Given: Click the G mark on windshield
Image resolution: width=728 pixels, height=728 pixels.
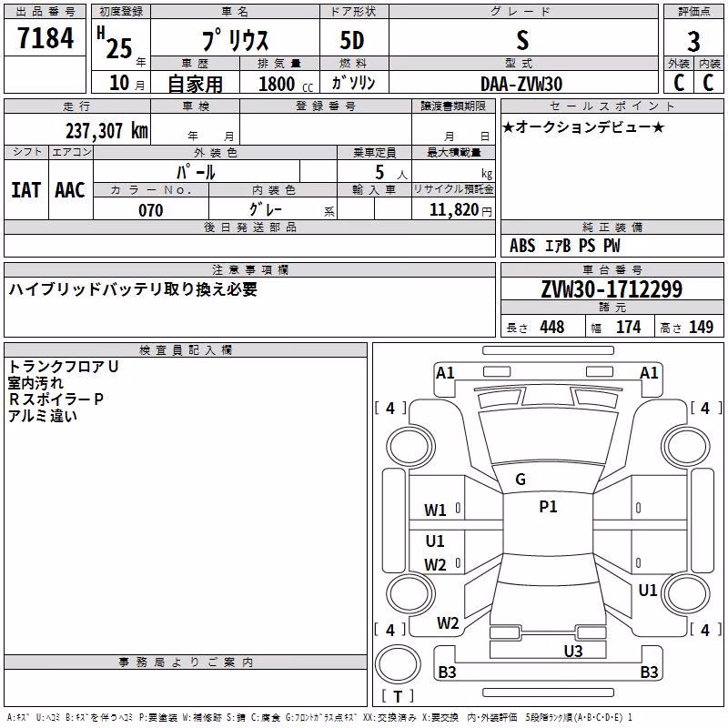Looking at the screenshot, I should click(521, 480).
